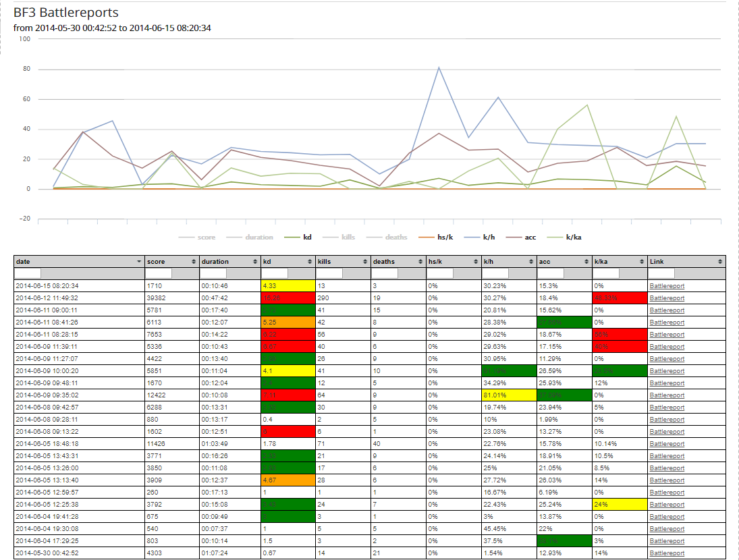Screen dimensions: 739x560
Task: Open Battlereport link for 2014-06-11 08:41:26
Action: point(667,323)
